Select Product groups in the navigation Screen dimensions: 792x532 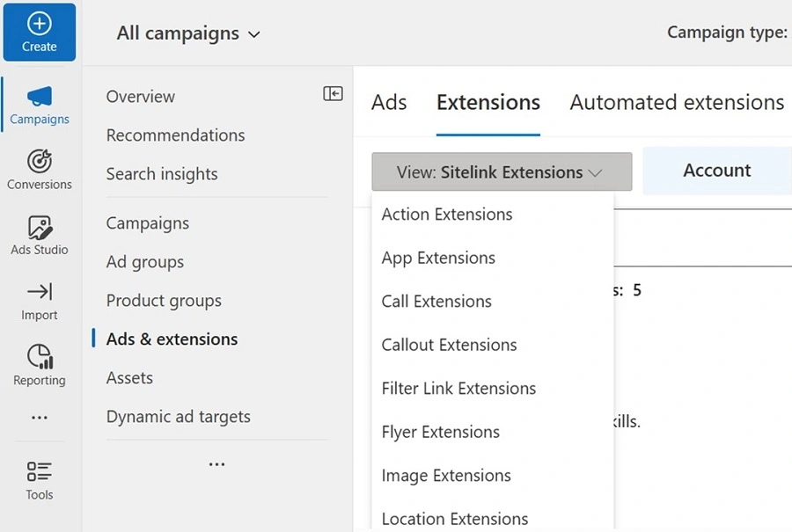[x=164, y=301]
